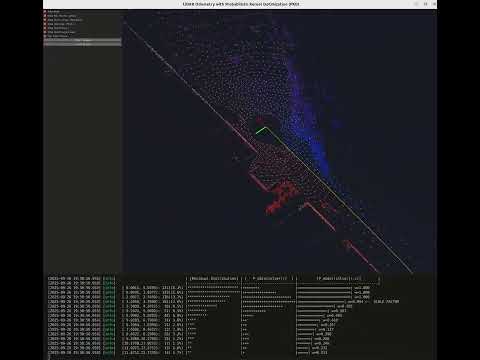Toggle the fourth checkbox in the settings panel

45,24
